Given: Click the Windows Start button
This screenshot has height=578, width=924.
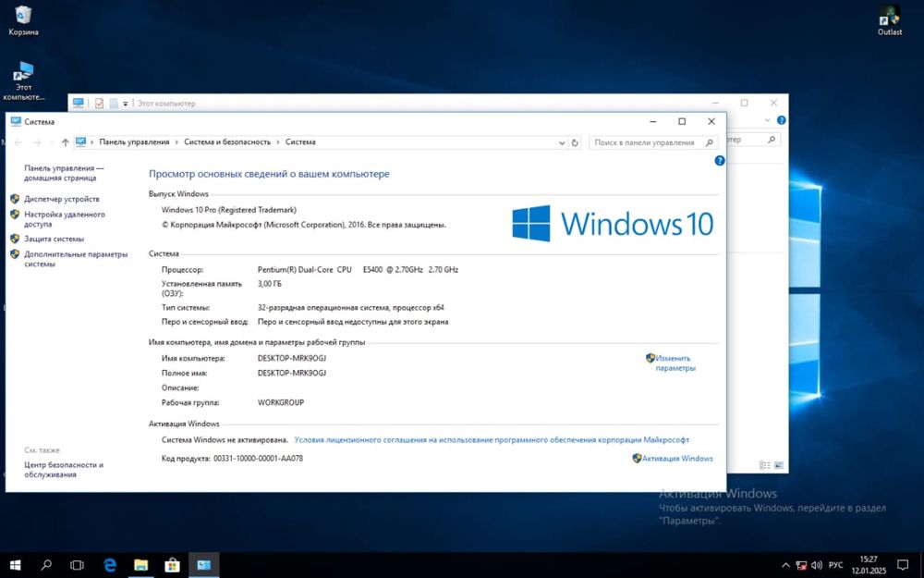Looking at the screenshot, I should 15,564.
